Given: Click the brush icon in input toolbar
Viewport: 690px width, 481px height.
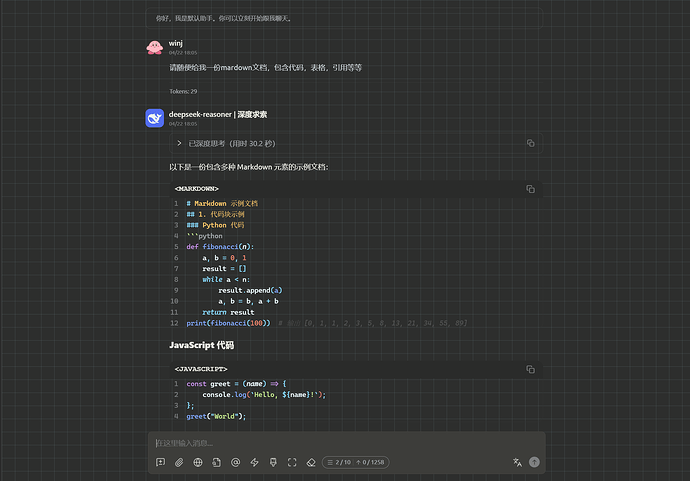Looking at the screenshot, I should (273, 462).
